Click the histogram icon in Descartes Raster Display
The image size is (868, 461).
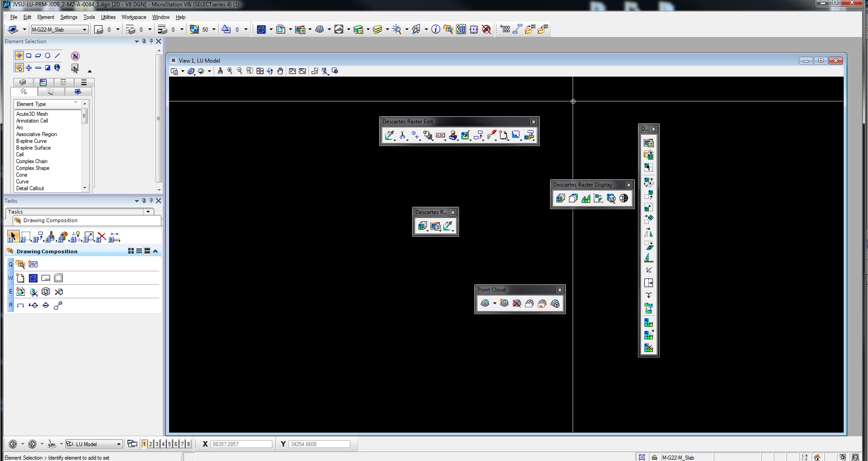tap(586, 198)
